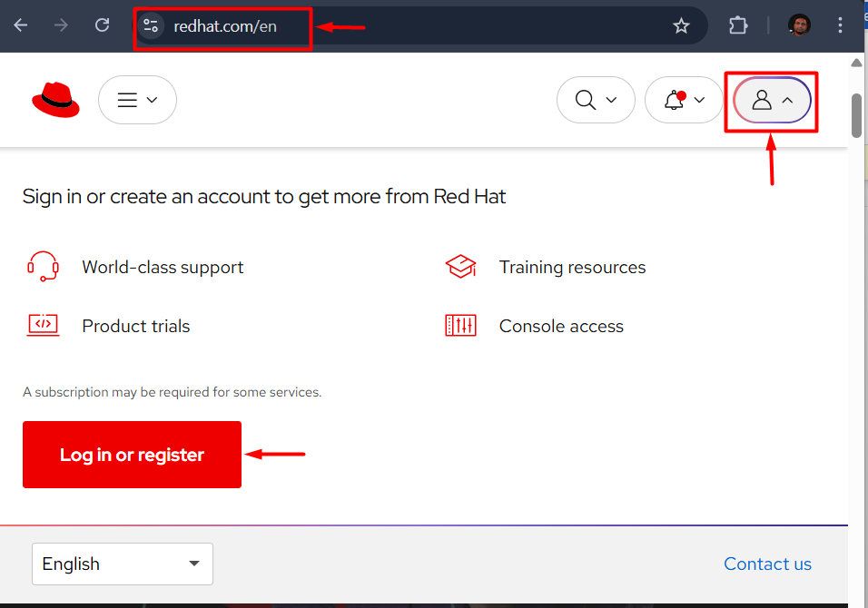Click the Console access sliders icon

460,325
